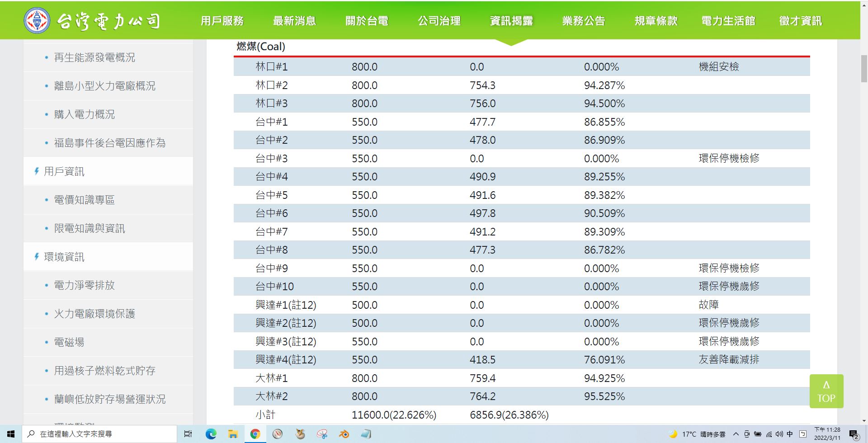The width and height of the screenshot is (868, 443).
Task: Open Blender from the taskbar
Action: (344, 434)
